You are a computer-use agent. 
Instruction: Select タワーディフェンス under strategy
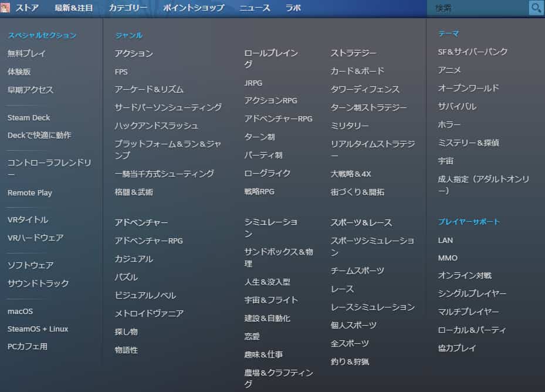(x=365, y=89)
